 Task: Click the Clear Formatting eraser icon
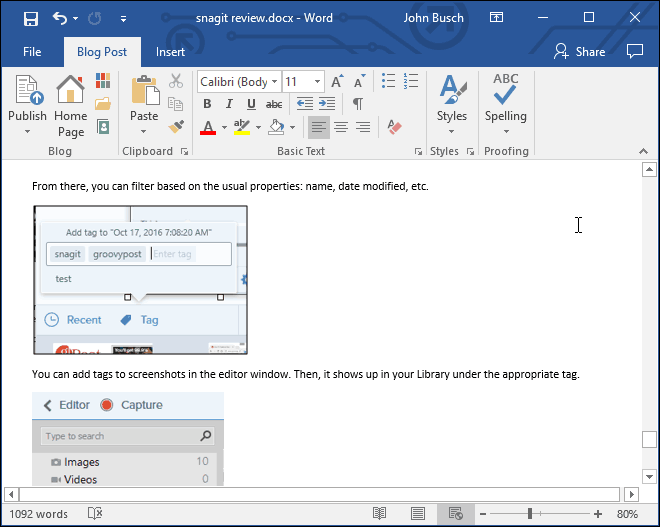(394, 127)
